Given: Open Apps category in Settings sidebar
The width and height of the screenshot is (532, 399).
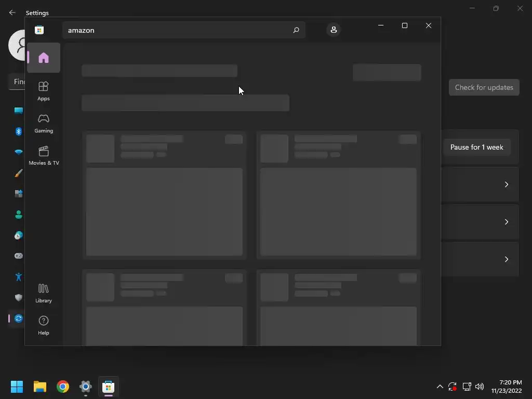Looking at the screenshot, I should (18, 194).
